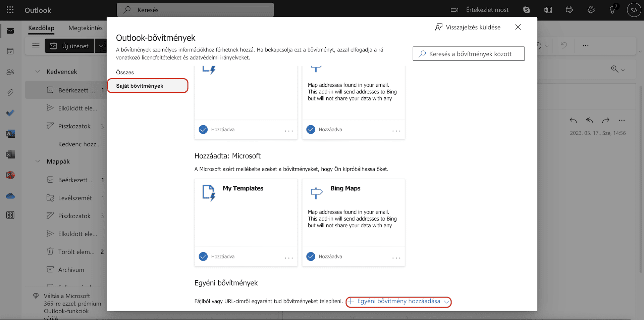Launch PowerPoint from the left rail
Viewport: 644px width, 320px height.
tap(10, 175)
